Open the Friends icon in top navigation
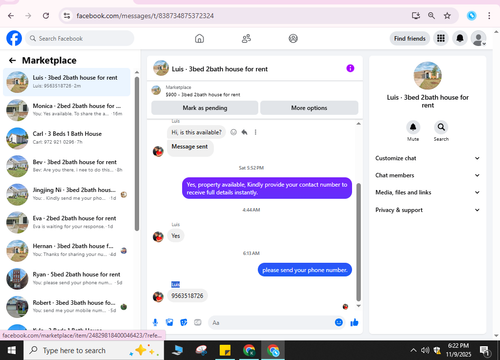The height and width of the screenshot is (360, 500). tap(246, 39)
